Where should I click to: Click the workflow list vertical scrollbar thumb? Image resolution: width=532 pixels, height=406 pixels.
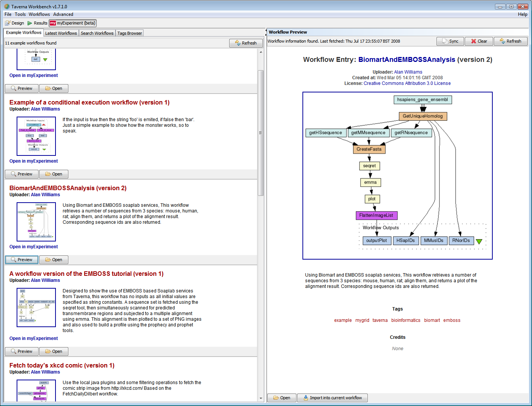tap(261, 133)
